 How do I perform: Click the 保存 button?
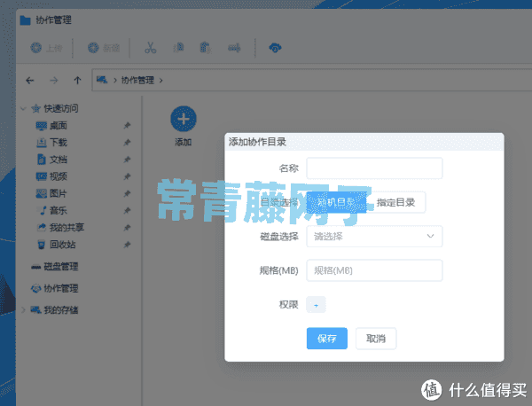coord(326,339)
